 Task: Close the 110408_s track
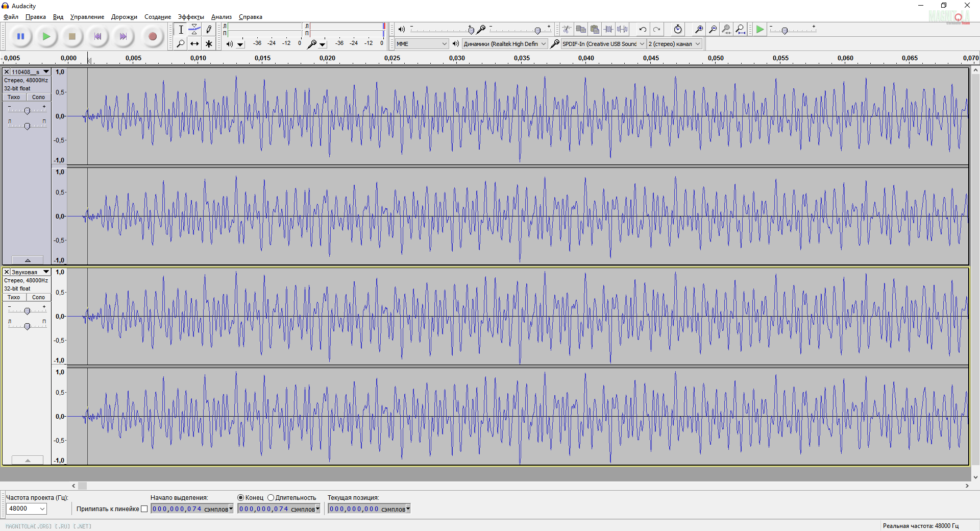click(x=7, y=72)
